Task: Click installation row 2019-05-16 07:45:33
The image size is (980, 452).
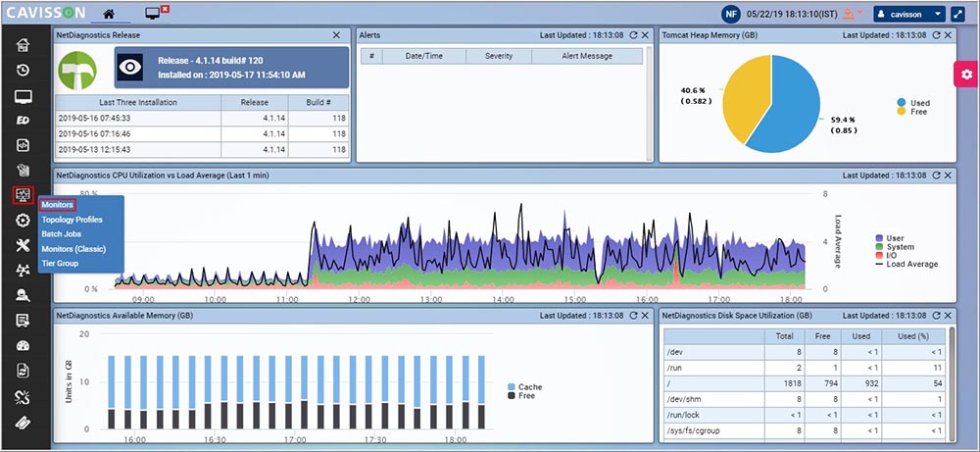Action: tap(202, 119)
